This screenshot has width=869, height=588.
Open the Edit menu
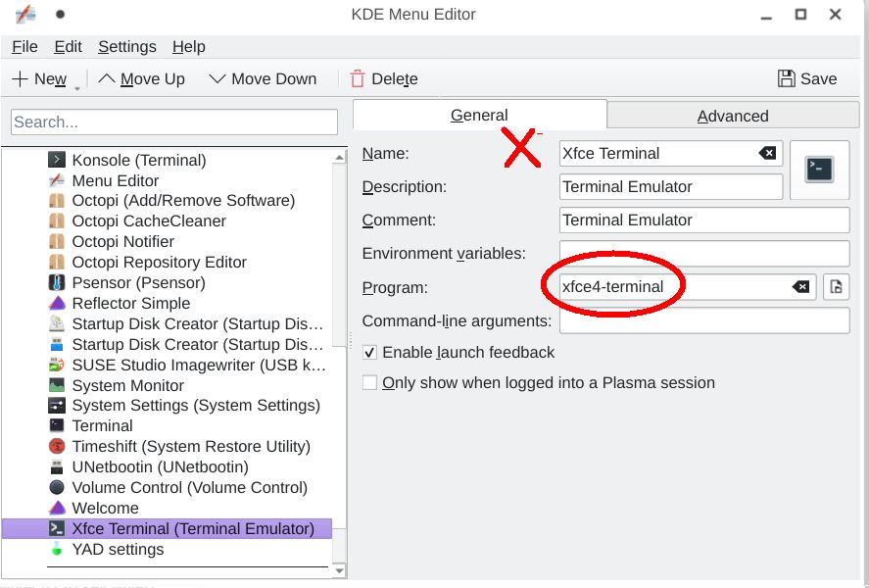tap(68, 46)
